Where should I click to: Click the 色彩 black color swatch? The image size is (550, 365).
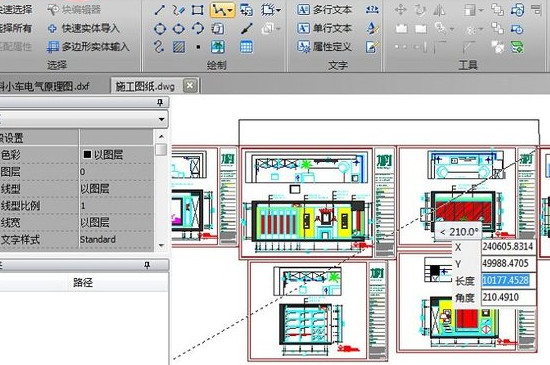coord(87,154)
